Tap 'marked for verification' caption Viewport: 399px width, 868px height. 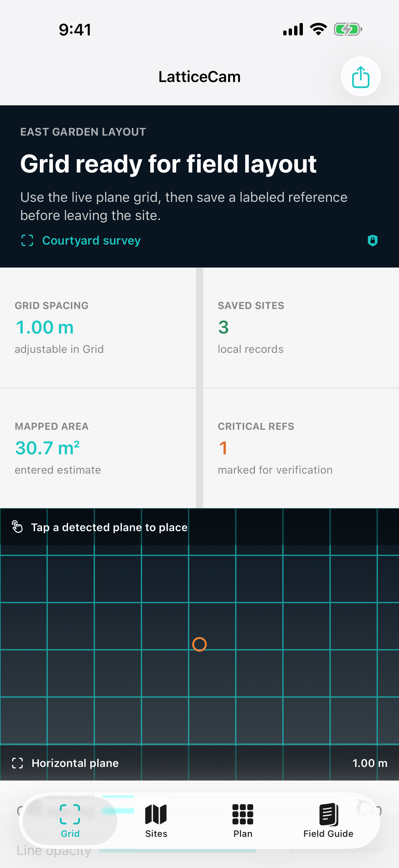click(275, 470)
